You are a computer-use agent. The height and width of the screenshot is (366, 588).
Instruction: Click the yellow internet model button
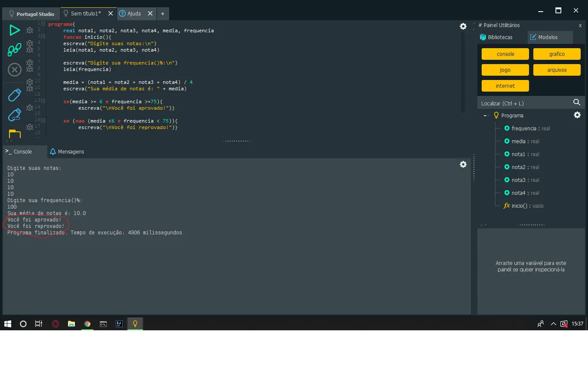pyautogui.click(x=505, y=86)
